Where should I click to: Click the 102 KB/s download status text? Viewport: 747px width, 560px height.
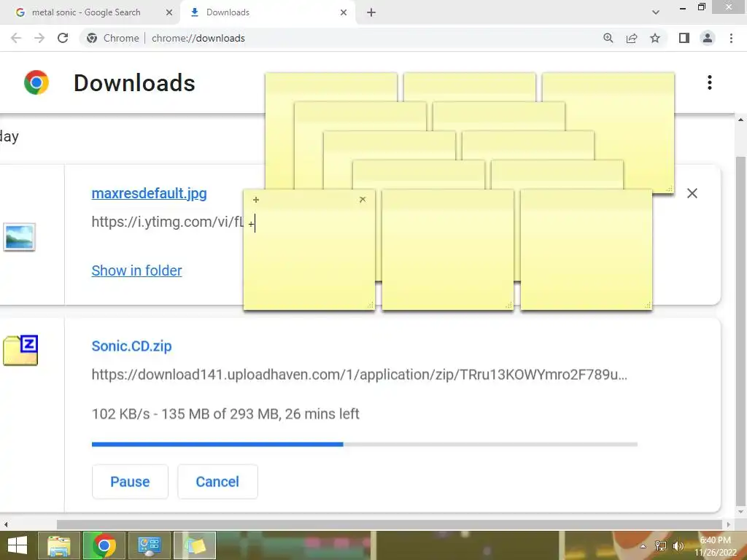(x=225, y=414)
